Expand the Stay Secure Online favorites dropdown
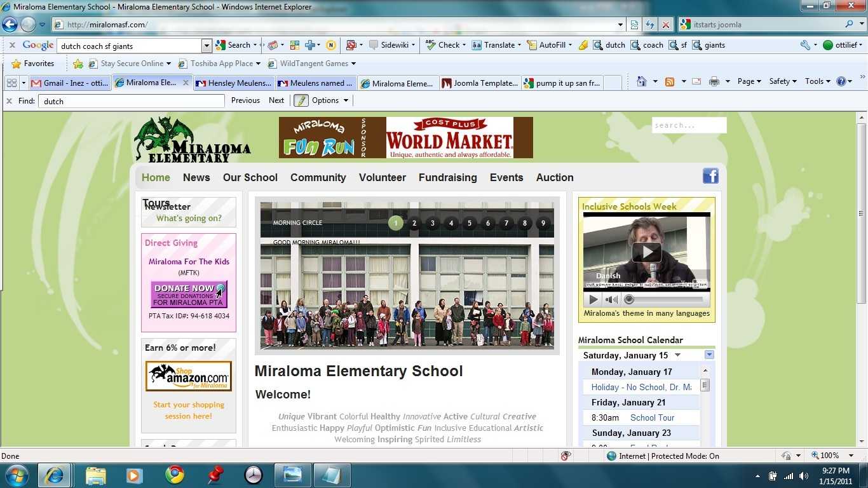The height and width of the screenshot is (488, 868). pos(168,64)
